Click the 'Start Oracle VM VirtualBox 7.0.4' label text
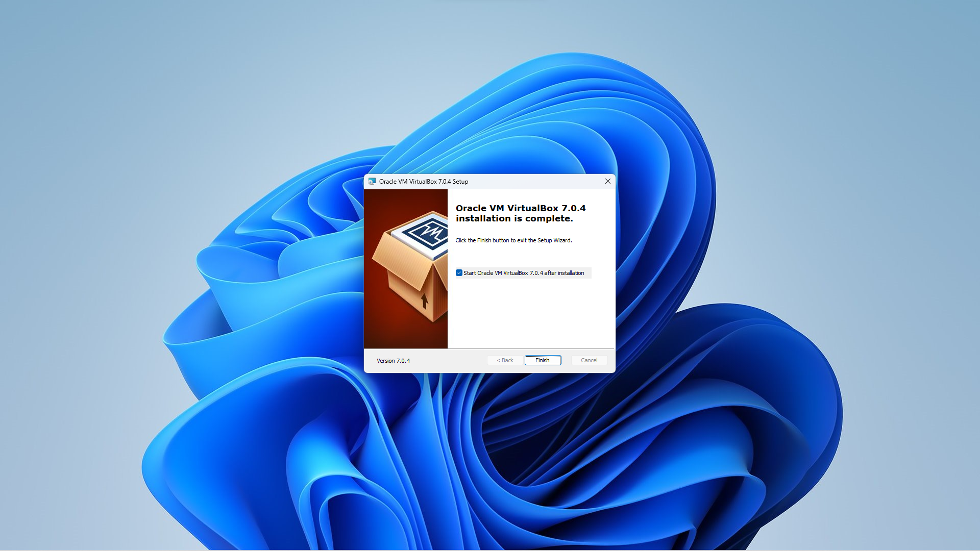The image size is (980, 551). pyautogui.click(x=523, y=273)
